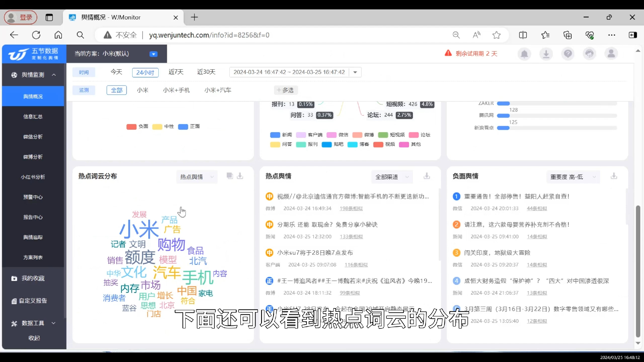
Task: Click the 五节数据 logo
Action: [34, 54]
